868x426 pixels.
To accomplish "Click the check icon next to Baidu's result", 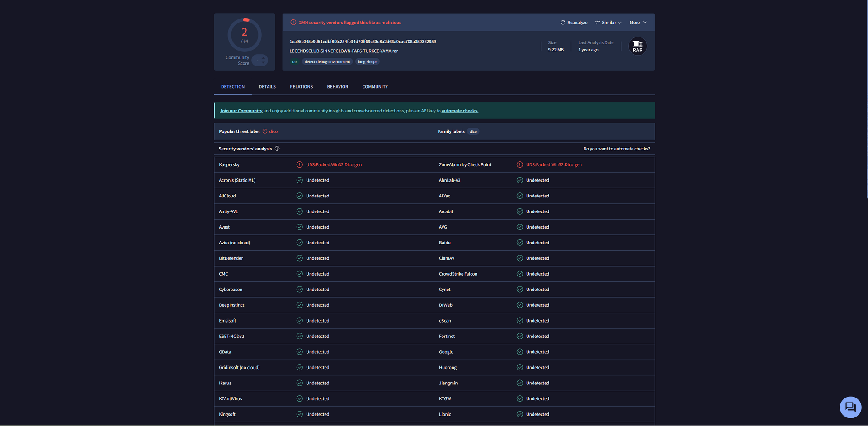I will pyautogui.click(x=520, y=243).
